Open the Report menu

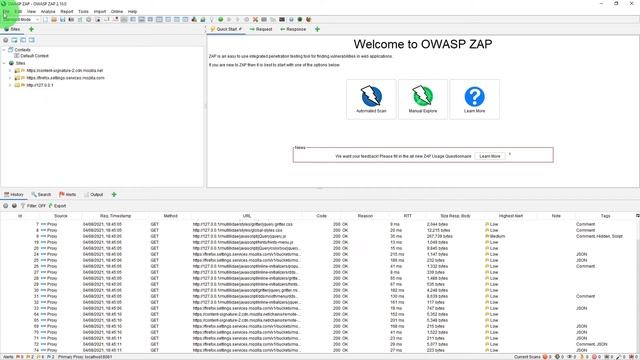67,11
